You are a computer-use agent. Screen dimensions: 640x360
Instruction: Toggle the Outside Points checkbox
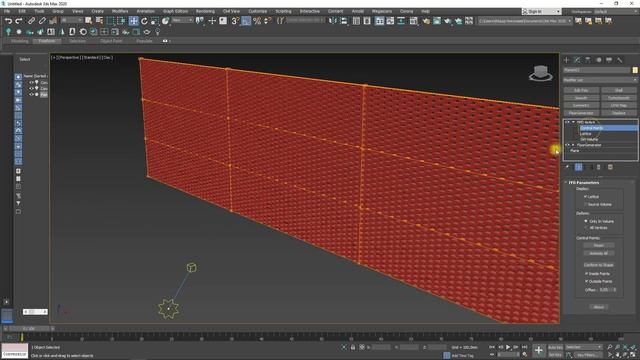point(587,281)
